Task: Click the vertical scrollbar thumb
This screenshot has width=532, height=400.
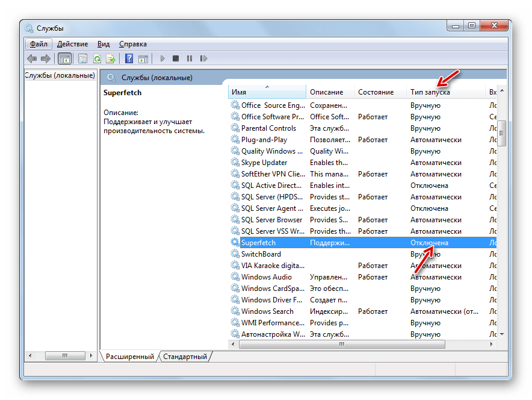Action: pyautogui.click(x=502, y=133)
